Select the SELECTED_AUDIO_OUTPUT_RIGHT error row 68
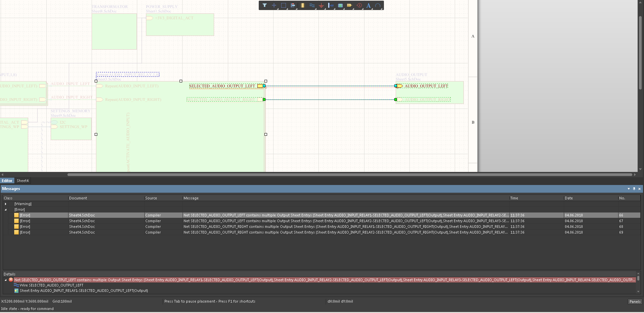Screen dimensions: 644x313 [x=321, y=227]
